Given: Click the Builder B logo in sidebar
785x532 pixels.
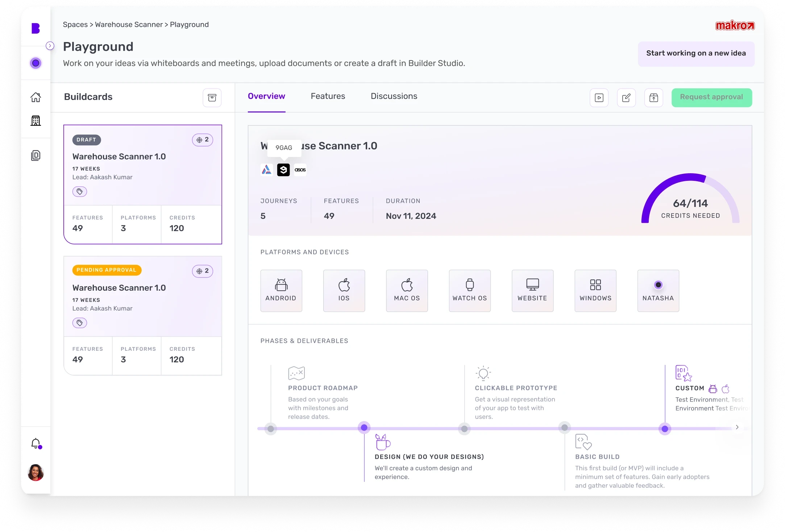Looking at the screenshot, I should click(x=36, y=28).
